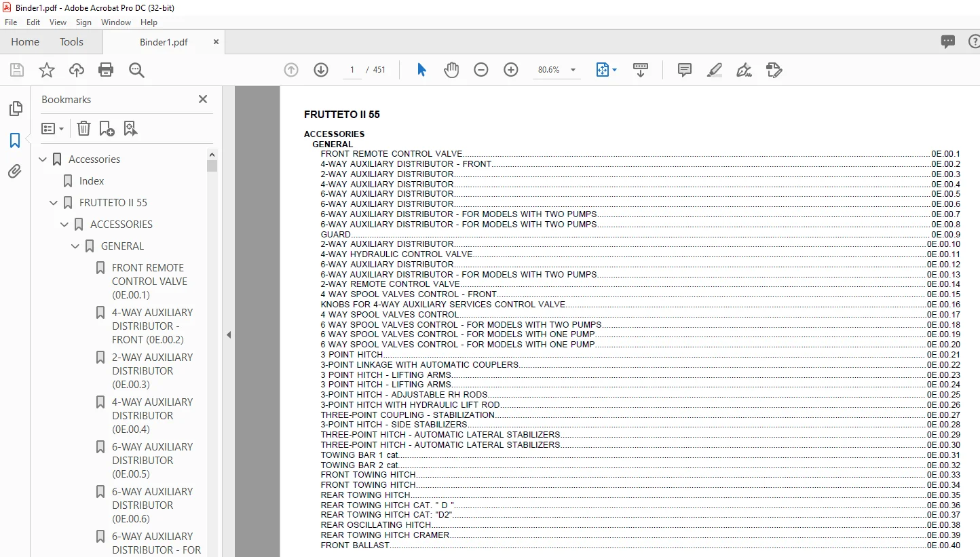The image size is (980, 557).
Task: Collapse the navigation pane with the left arrow
Action: click(229, 334)
